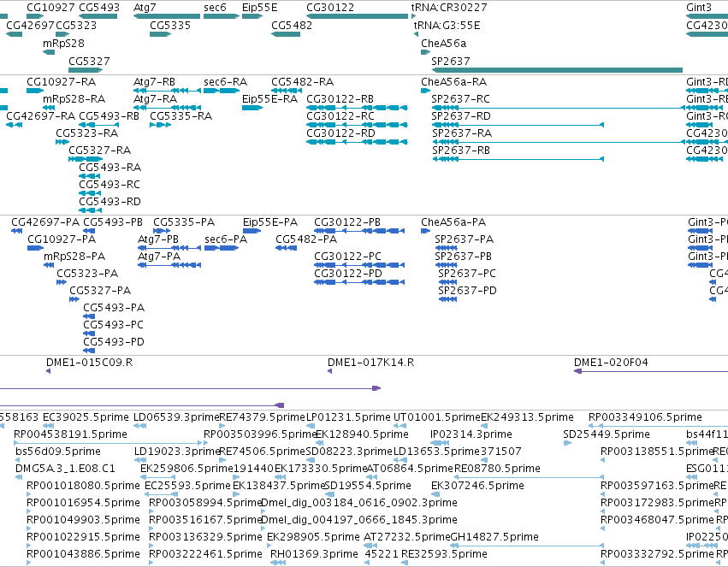Screen dimensions: 728x567
Task: Select the SP2637-PA protein
Action: coord(447,248)
